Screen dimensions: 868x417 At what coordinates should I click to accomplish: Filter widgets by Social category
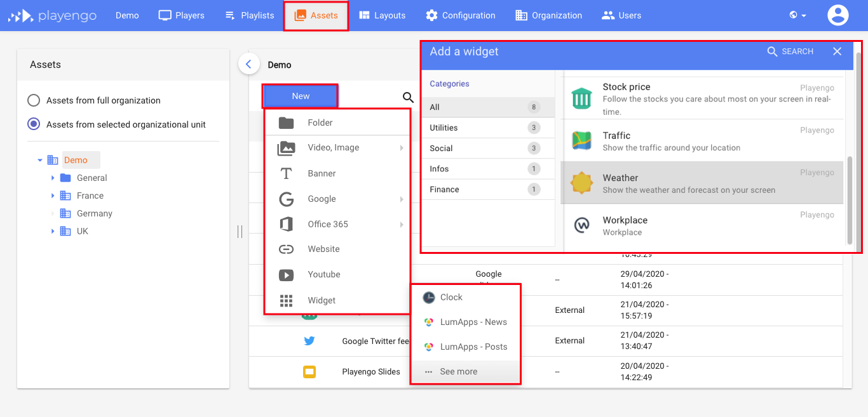488,148
